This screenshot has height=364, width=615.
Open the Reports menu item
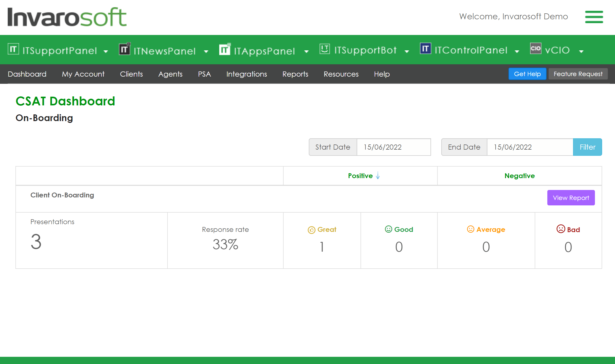point(295,74)
